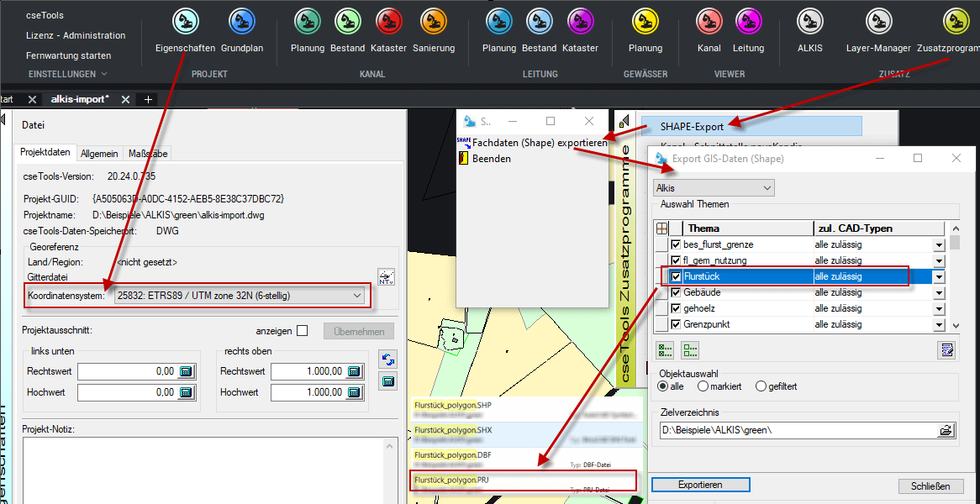The height and width of the screenshot is (504, 980).
Task: Enable the anzeigen checkbox
Action: 302,331
